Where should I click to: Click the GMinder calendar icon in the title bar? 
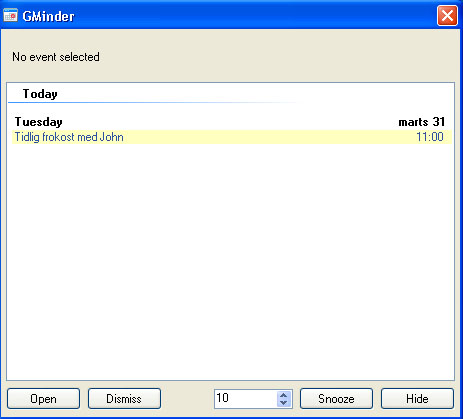point(10,15)
